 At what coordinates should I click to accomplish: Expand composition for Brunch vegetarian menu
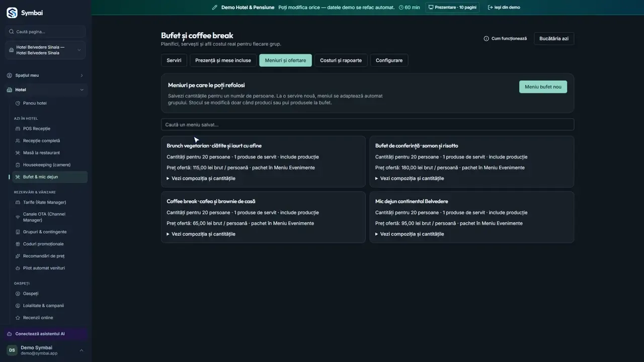point(201,178)
